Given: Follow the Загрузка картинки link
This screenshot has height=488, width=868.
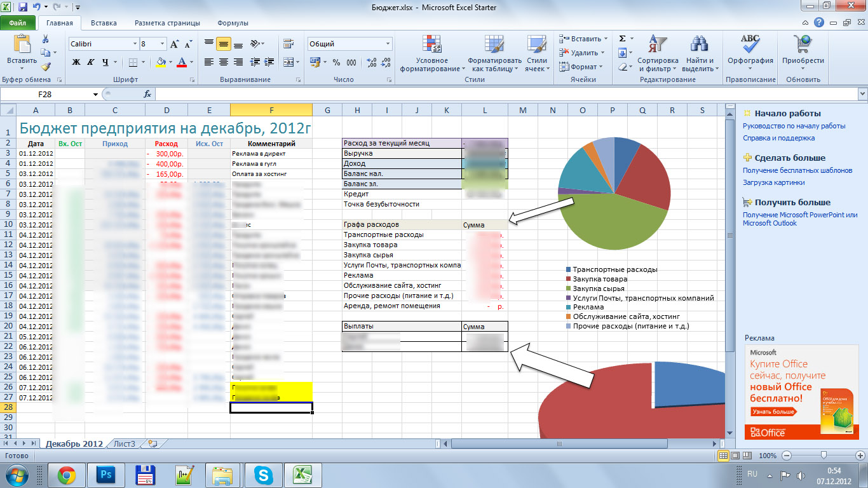Looking at the screenshot, I should point(774,182).
